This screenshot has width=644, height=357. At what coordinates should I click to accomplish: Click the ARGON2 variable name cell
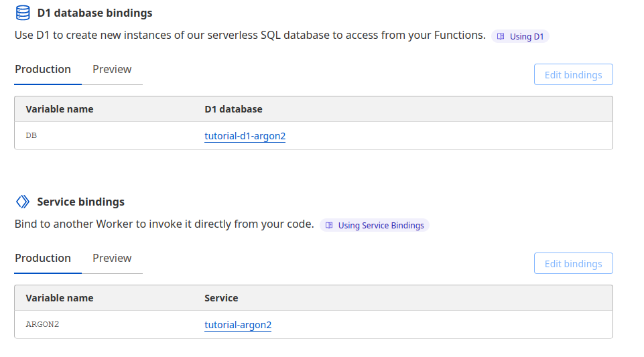[42, 324]
